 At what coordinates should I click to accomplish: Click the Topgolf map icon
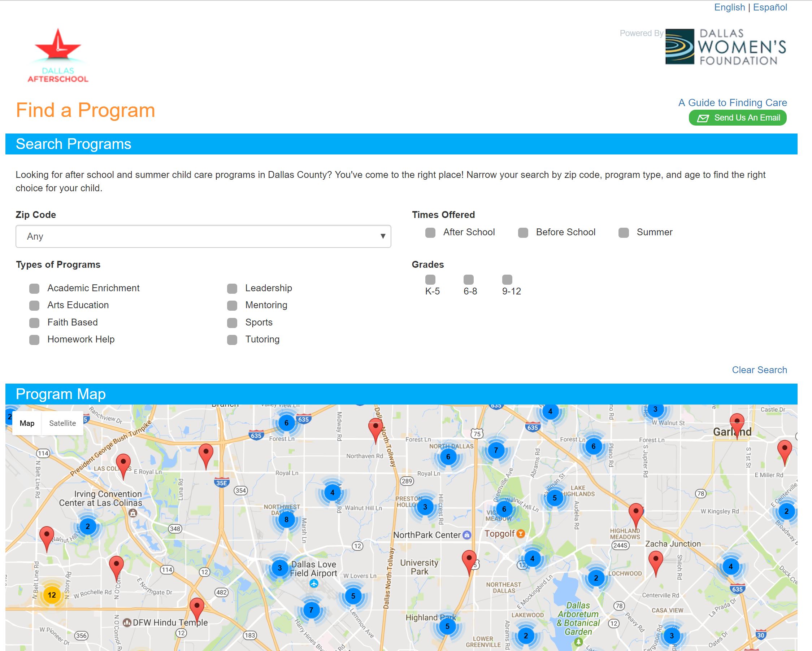521,533
